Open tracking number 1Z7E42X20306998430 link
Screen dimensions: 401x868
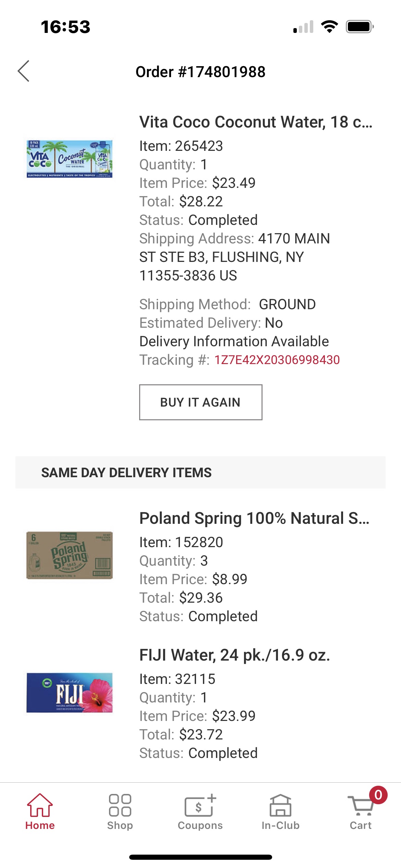(277, 360)
